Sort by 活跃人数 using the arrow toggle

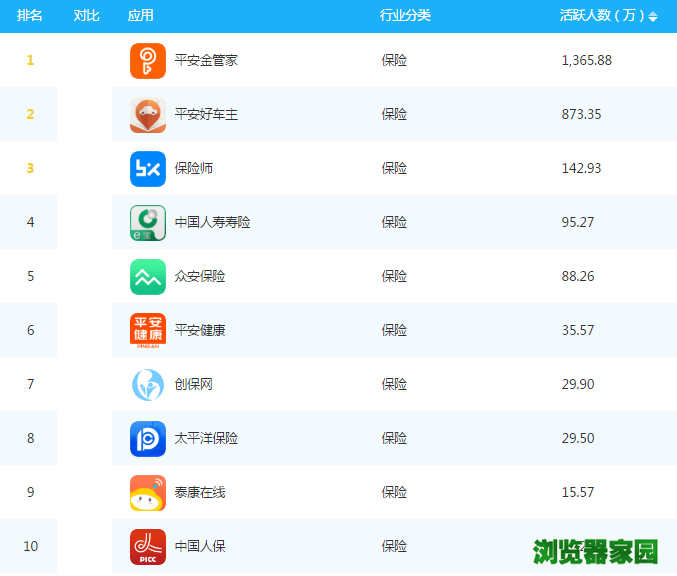coord(653,17)
